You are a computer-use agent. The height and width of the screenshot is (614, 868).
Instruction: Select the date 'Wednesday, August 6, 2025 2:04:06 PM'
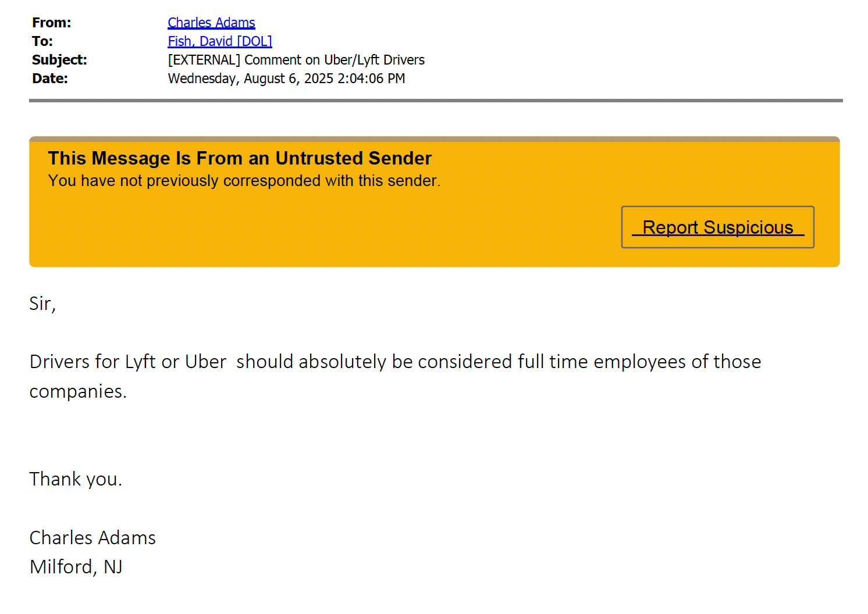tap(286, 78)
